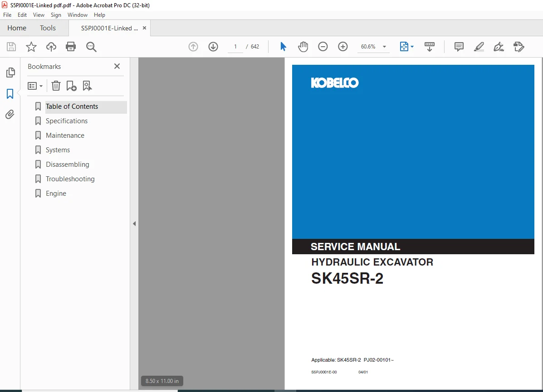
Task: Click the page number input field
Action: coord(235,47)
